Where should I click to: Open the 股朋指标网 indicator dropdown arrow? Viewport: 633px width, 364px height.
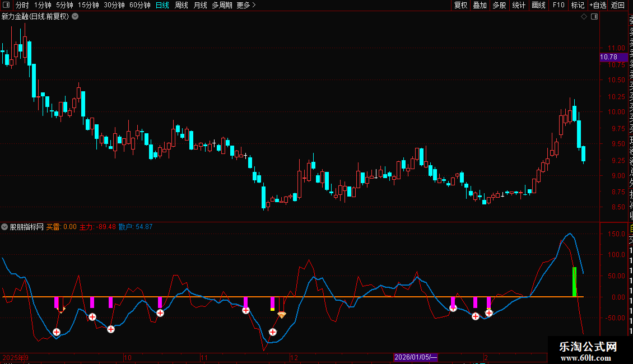[x=5, y=227]
